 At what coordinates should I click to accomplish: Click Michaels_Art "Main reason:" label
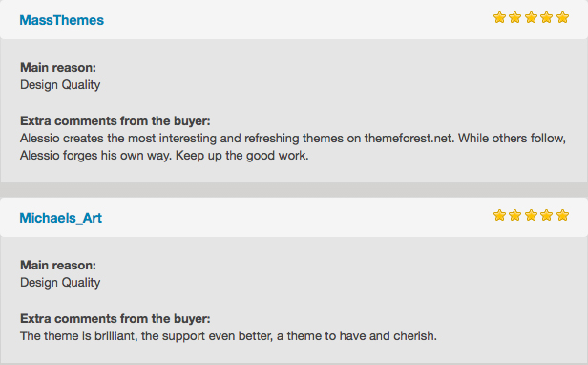(58, 266)
